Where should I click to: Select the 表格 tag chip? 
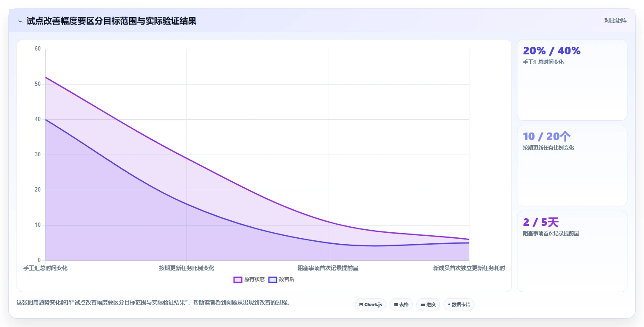[401, 304]
